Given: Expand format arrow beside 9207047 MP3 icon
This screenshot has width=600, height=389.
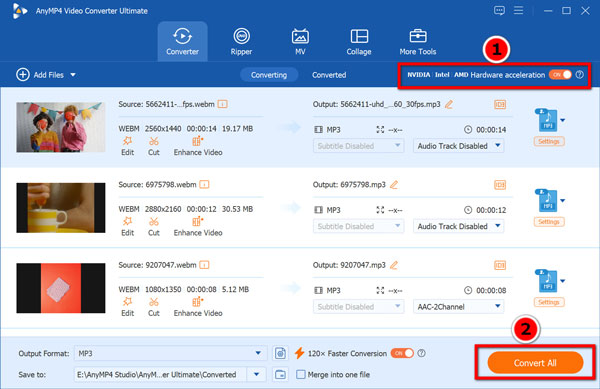Looking at the screenshot, I should click(562, 281).
